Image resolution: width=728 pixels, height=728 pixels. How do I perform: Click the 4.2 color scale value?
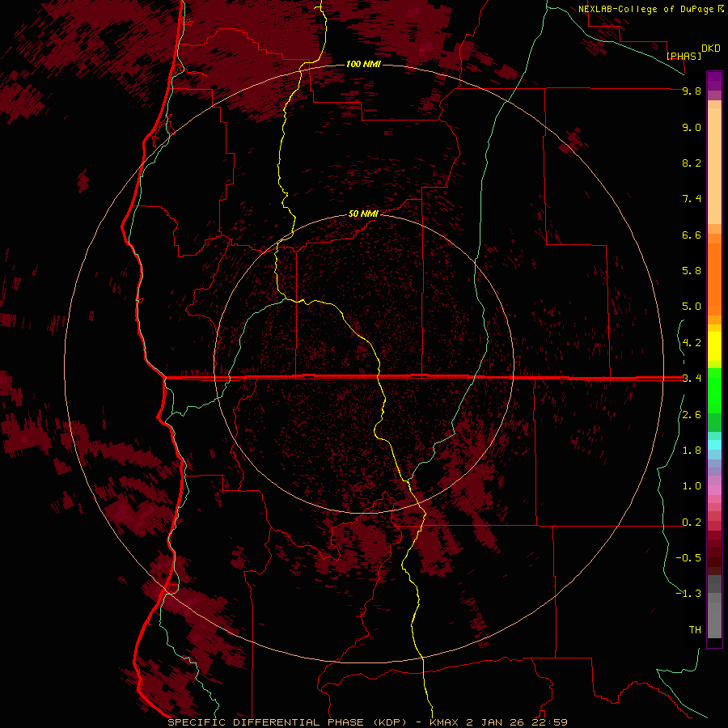692,343
